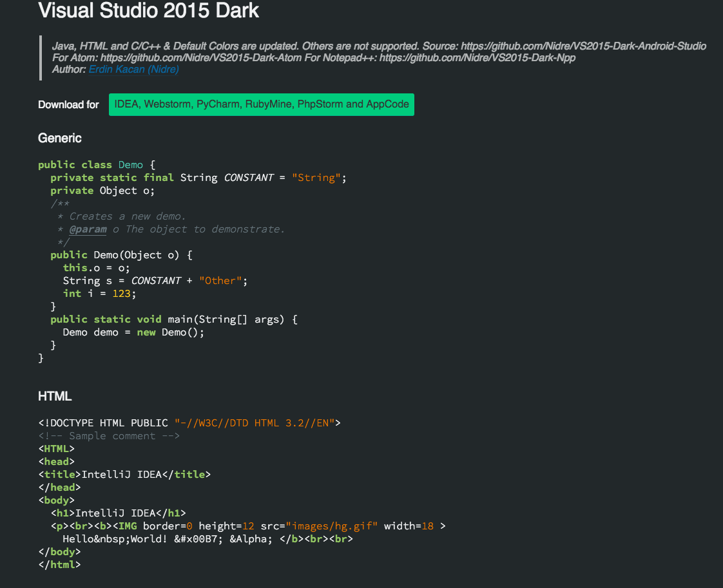Open the Erdin Kacan (Nidre) author link
723x588 pixels.
coord(134,70)
